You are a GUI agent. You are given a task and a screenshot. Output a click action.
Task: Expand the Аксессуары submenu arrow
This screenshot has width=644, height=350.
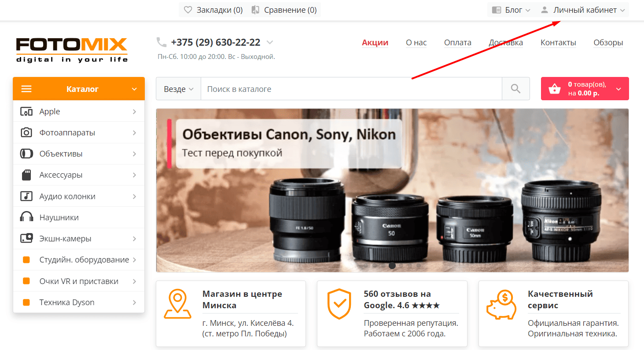coord(134,175)
